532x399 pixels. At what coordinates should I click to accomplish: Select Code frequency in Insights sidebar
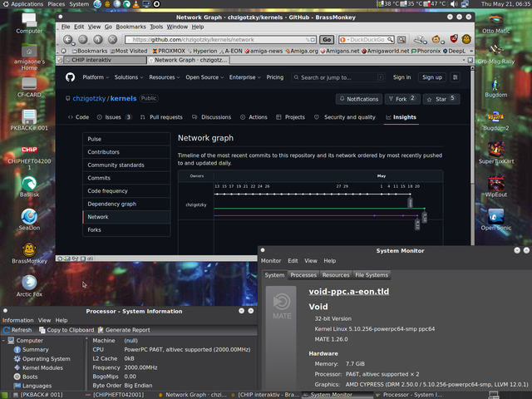point(126,191)
